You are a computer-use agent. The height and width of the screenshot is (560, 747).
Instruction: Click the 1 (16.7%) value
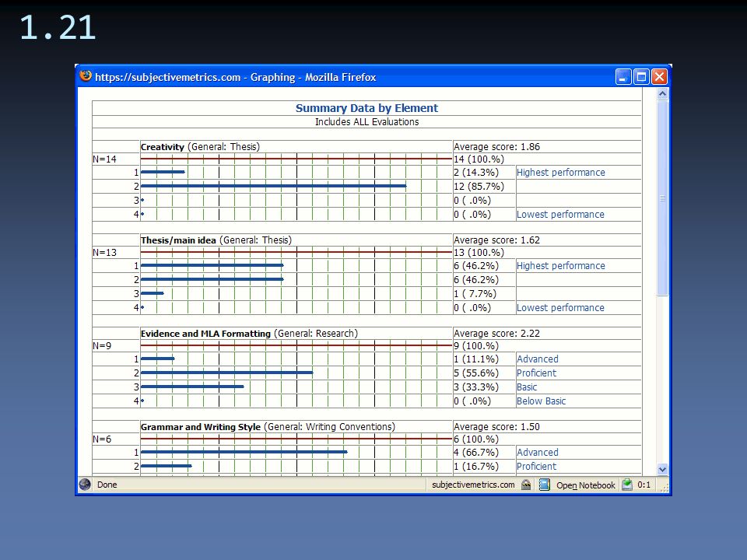click(476, 466)
